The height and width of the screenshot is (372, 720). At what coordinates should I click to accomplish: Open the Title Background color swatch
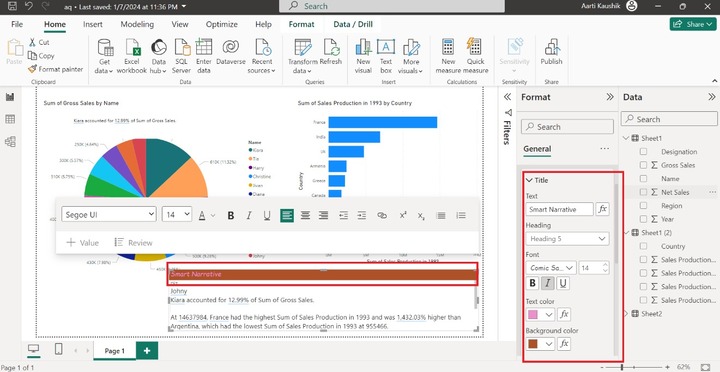(x=540, y=344)
